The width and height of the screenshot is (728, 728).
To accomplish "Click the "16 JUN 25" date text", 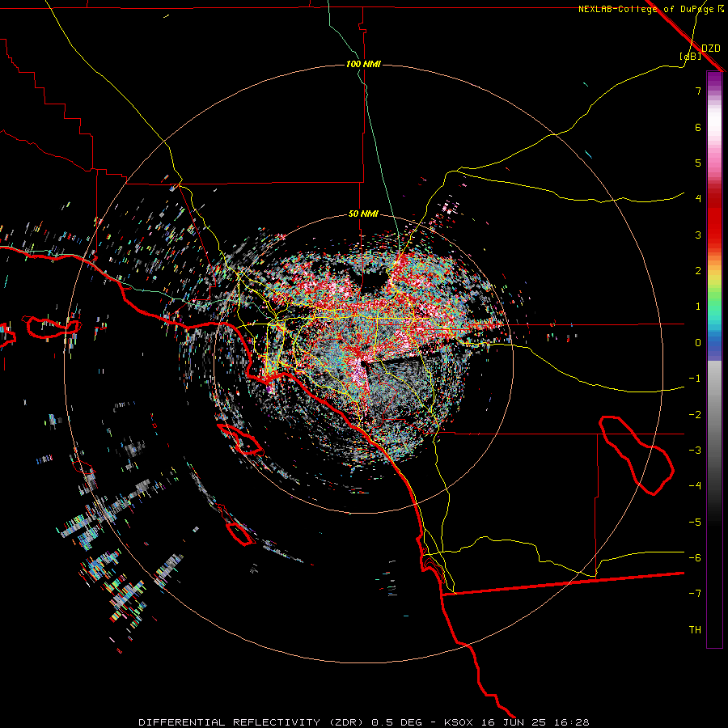I will (x=512, y=722).
